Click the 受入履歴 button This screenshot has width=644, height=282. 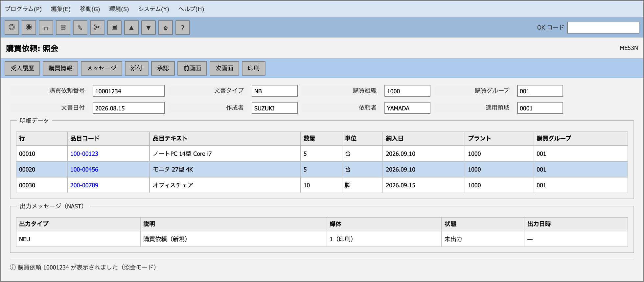pos(22,68)
